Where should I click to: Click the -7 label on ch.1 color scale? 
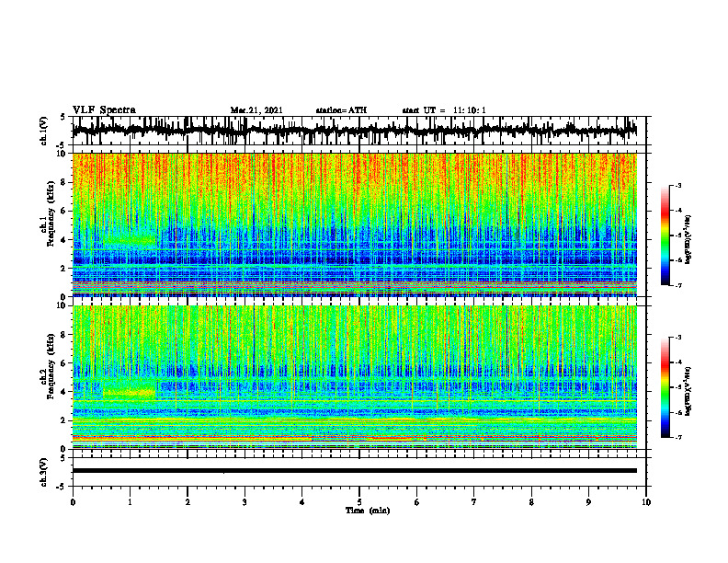[x=678, y=285]
